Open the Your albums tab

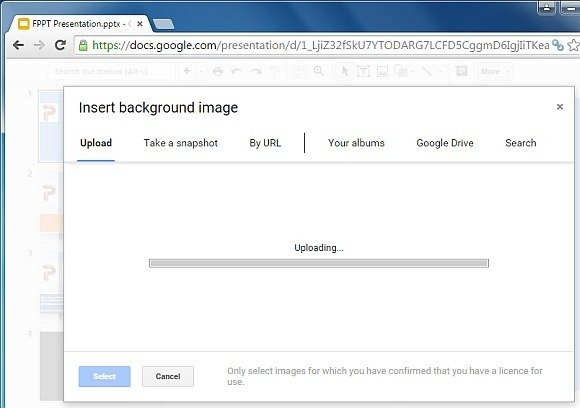tap(356, 143)
